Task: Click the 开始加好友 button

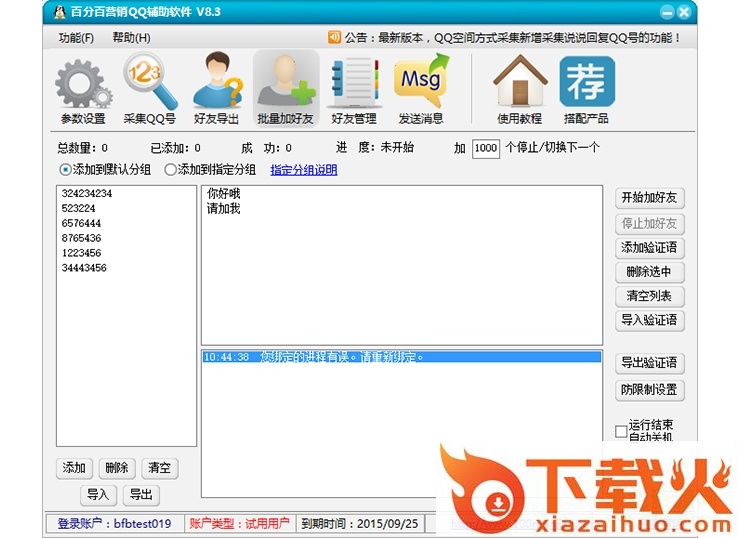Action: point(649,198)
